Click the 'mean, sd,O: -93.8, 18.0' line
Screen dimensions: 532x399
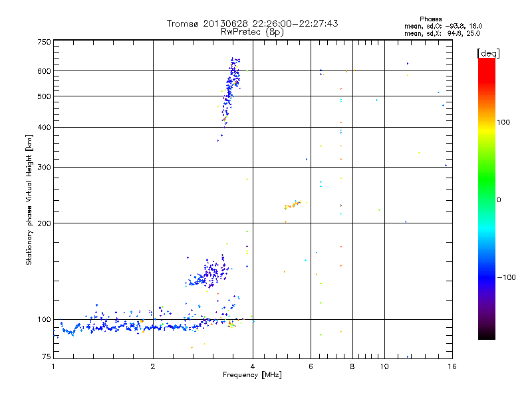point(443,27)
